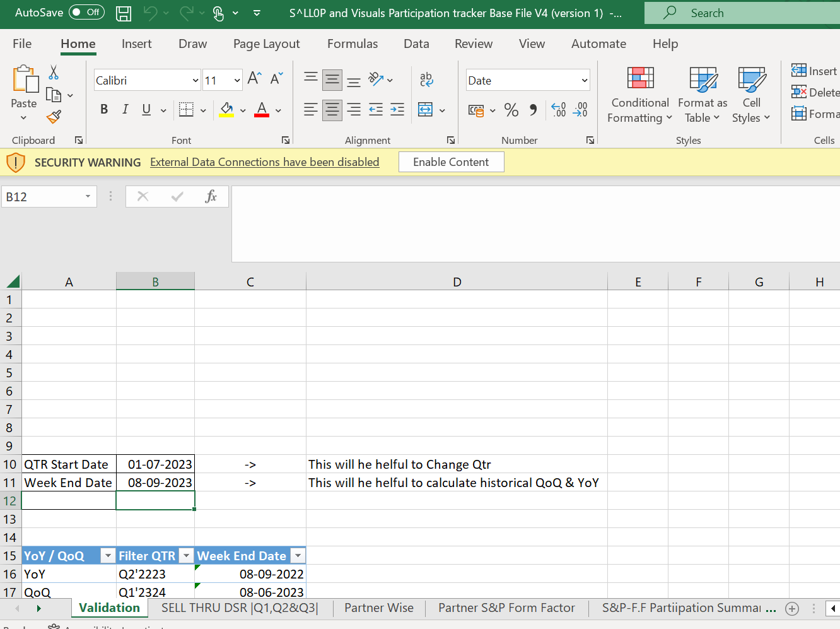Switch to Partner Wise sheet tab
This screenshot has height=629, width=840.
(378, 608)
